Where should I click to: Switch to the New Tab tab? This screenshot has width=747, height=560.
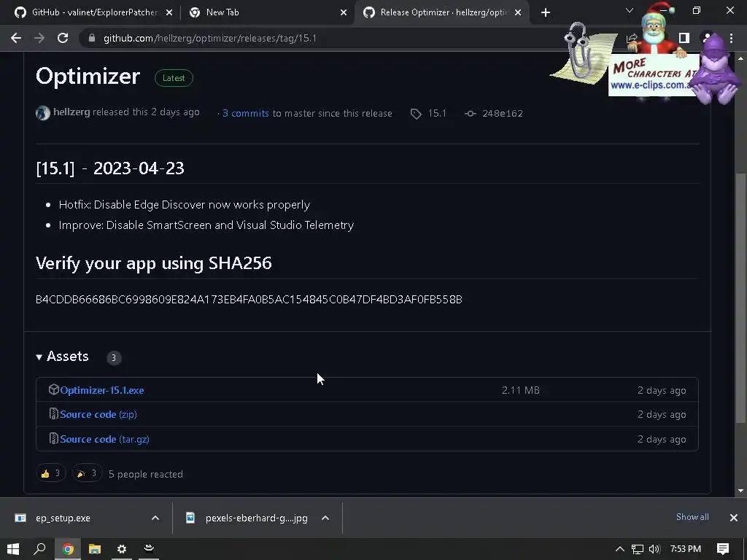(x=267, y=12)
